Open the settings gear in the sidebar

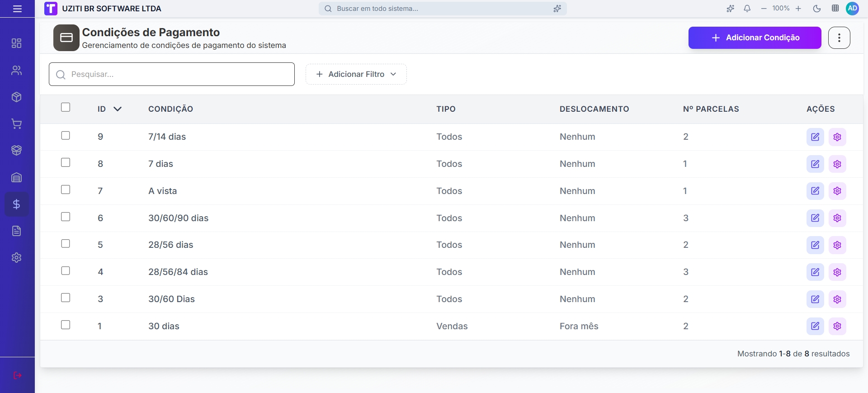[x=17, y=258]
